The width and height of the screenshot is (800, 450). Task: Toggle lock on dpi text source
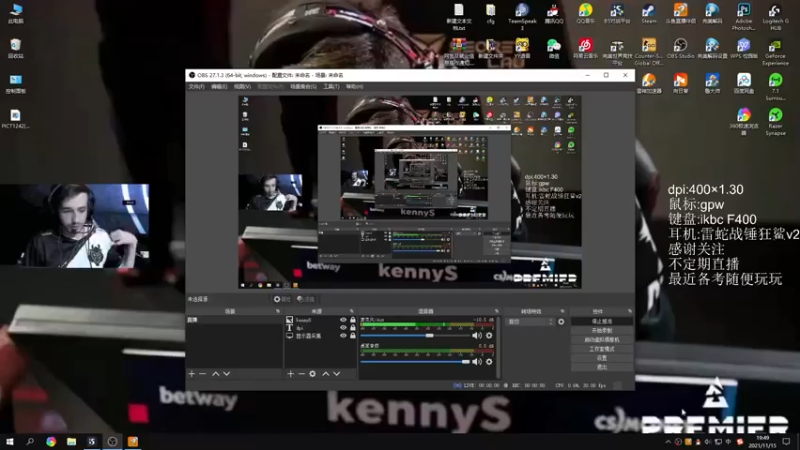353,328
